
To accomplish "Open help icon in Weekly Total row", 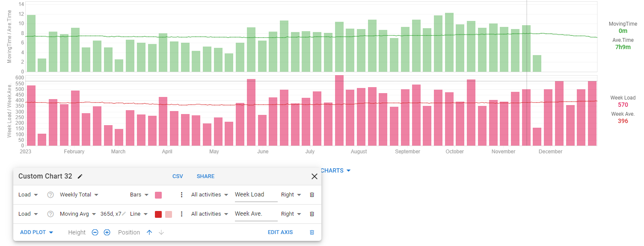I will coord(50,195).
